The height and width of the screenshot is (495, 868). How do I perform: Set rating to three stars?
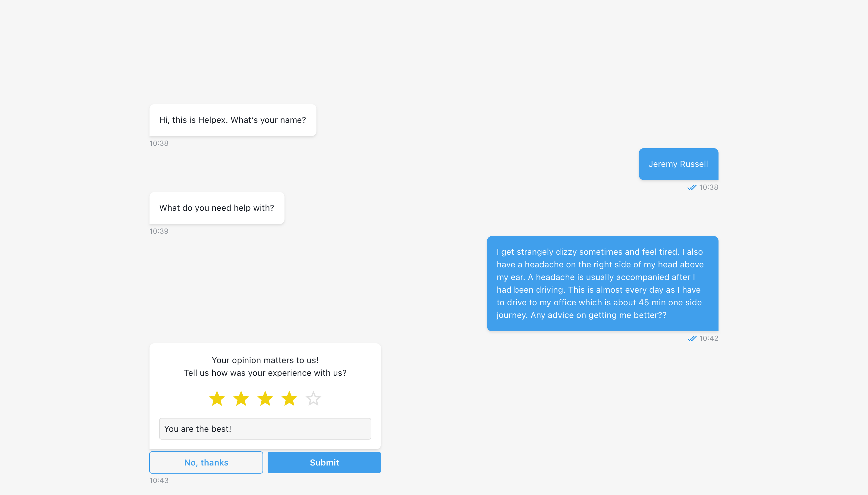265,398
